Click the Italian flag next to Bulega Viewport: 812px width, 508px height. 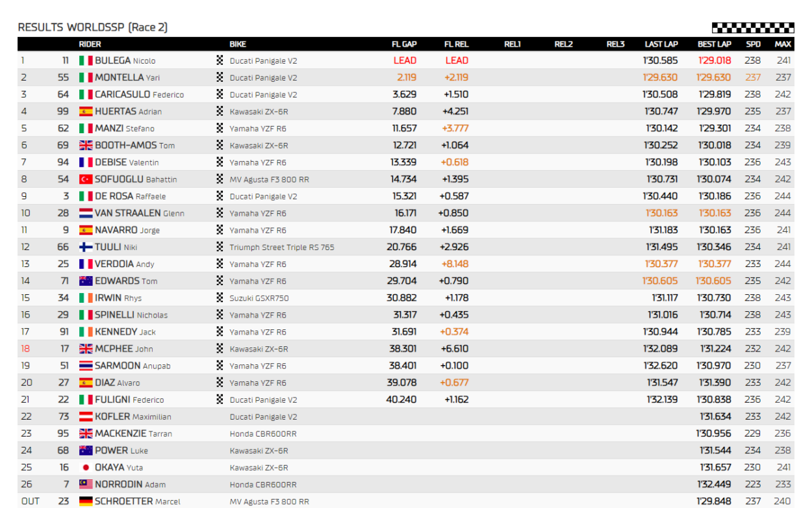click(x=86, y=60)
